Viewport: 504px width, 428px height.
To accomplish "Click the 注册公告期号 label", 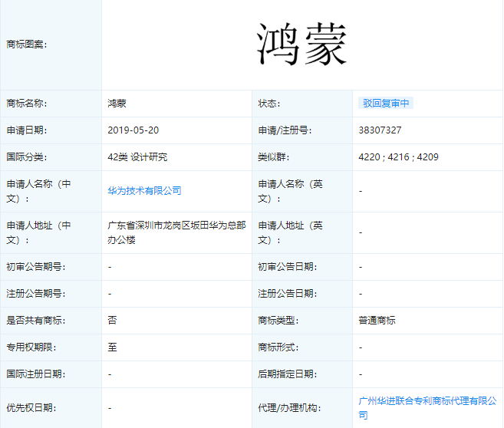I will [36, 293].
